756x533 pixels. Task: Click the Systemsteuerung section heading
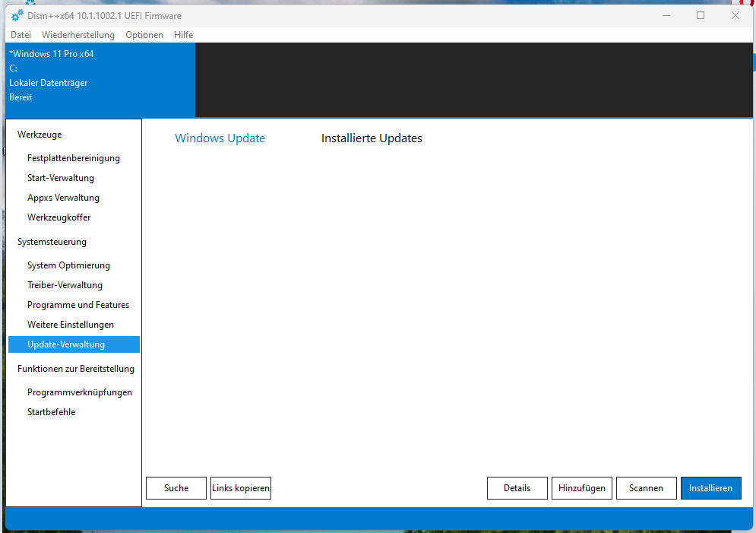(52, 242)
